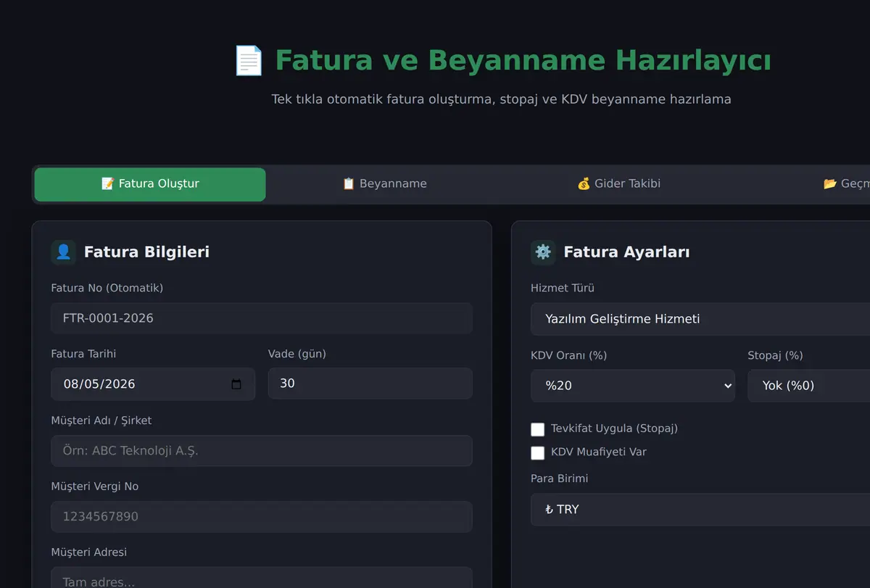
Task: Open the Stopaj Yok (%0) dropdown
Action: click(x=808, y=386)
